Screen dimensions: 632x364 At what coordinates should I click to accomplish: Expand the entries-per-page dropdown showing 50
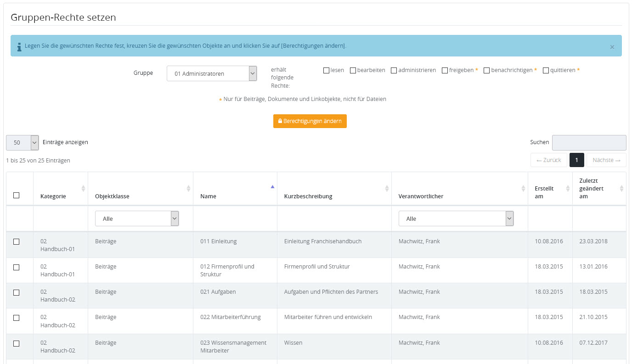(x=22, y=143)
